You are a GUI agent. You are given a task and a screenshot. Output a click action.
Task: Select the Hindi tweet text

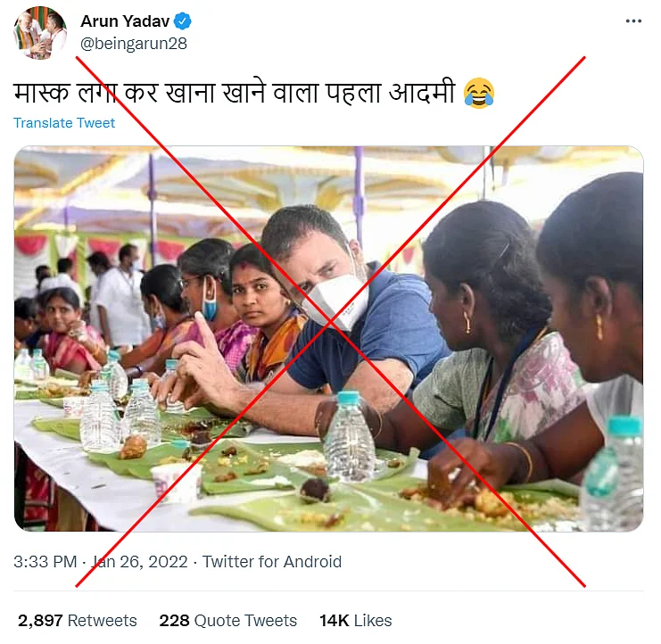click(x=235, y=93)
